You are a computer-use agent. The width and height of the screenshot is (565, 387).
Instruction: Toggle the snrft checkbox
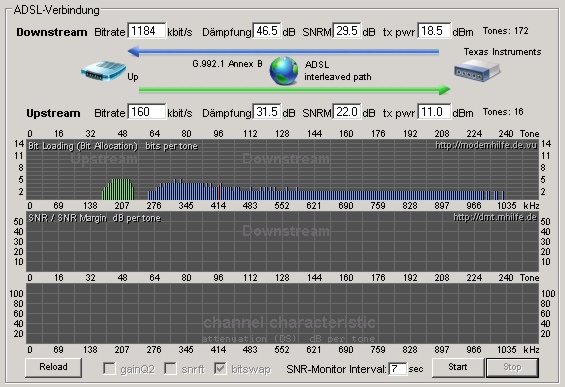click(170, 368)
